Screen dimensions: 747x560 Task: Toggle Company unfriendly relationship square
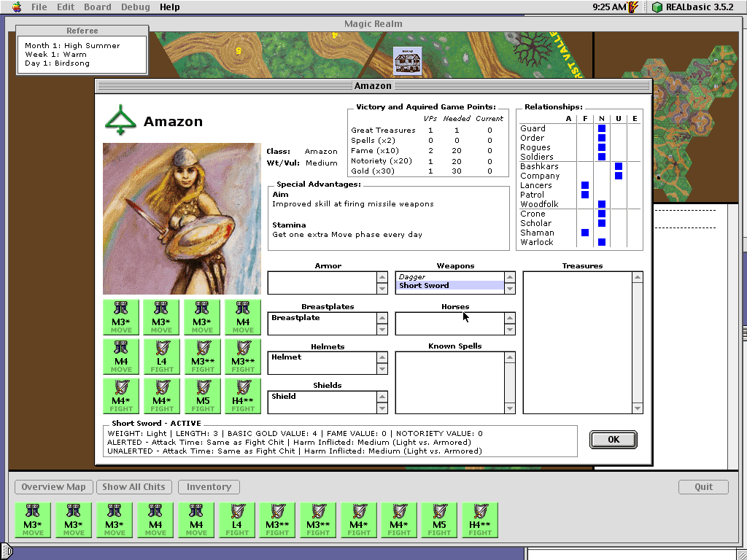pos(619,176)
